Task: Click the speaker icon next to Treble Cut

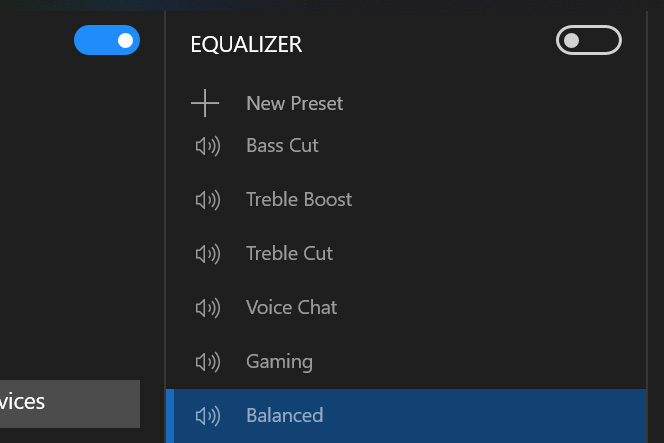Action: [208, 254]
